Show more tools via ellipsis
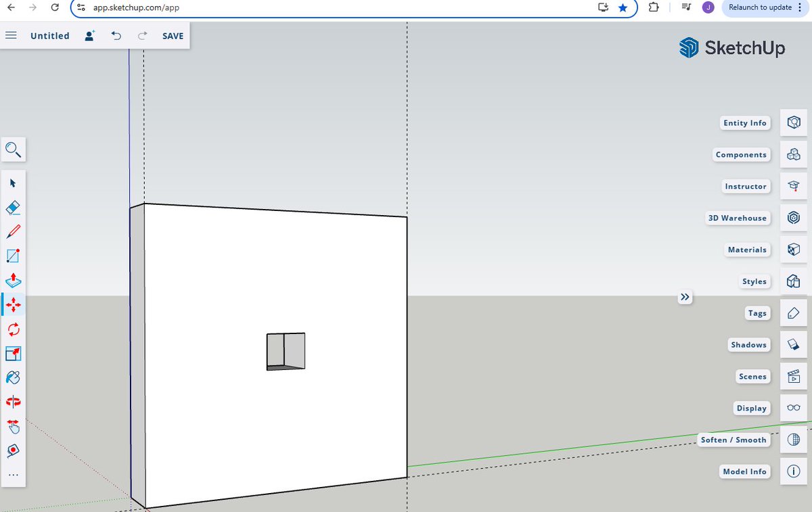Screen dimensions: 812x512 click(14, 475)
